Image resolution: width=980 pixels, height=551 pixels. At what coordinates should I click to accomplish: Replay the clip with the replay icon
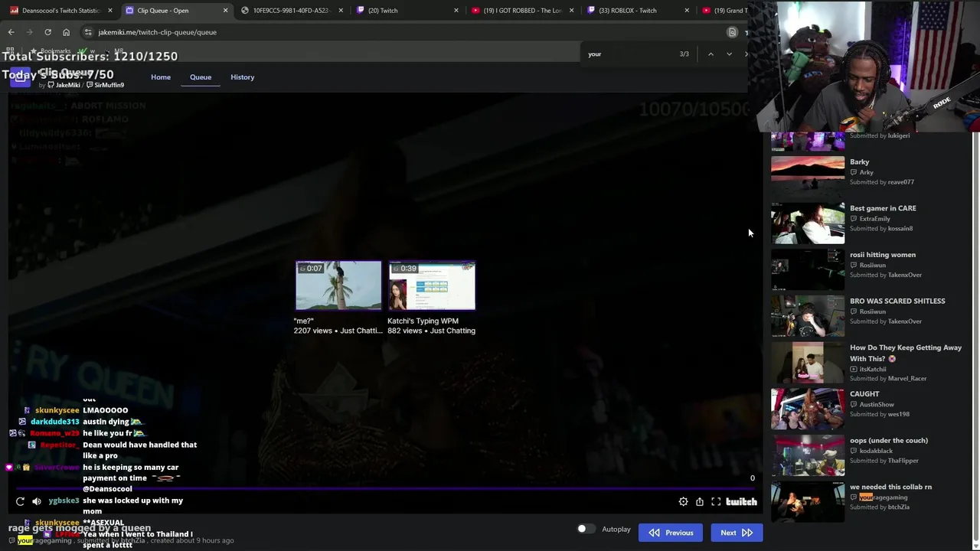tap(20, 501)
